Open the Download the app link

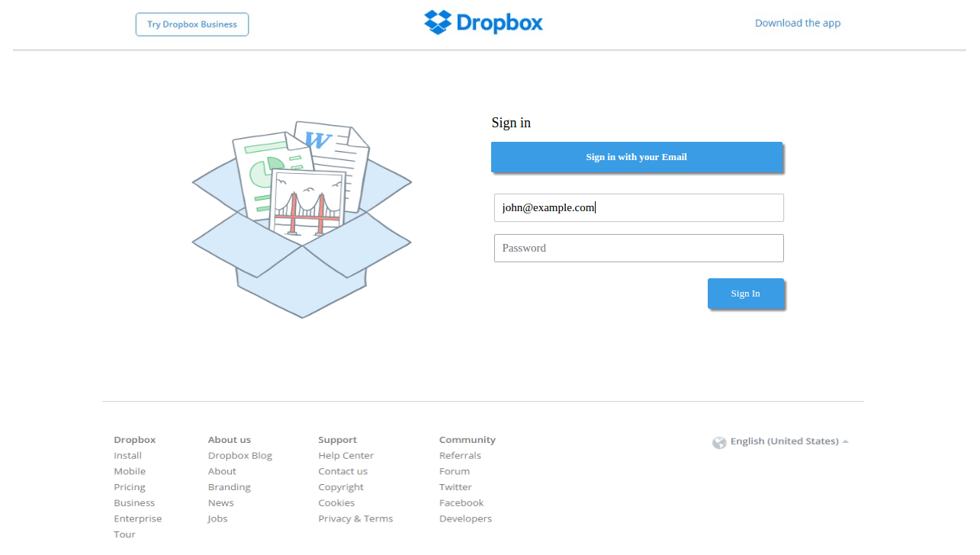coord(798,23)
